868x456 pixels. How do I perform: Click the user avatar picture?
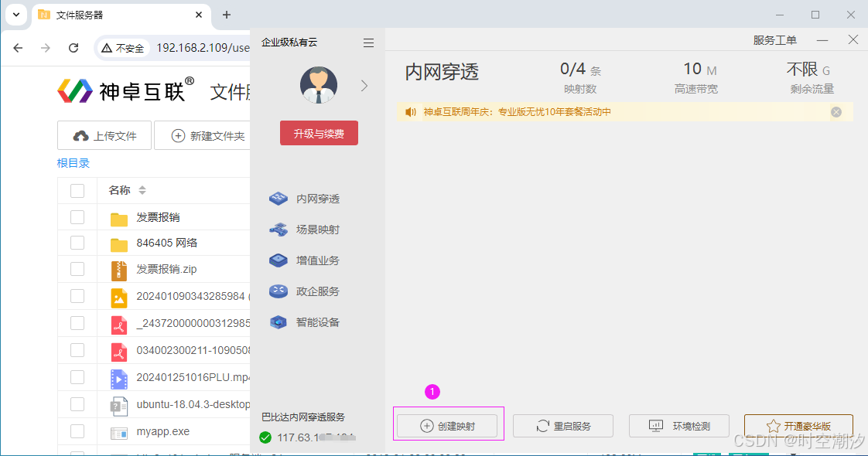pyautogui.click(x=319, y=85)
